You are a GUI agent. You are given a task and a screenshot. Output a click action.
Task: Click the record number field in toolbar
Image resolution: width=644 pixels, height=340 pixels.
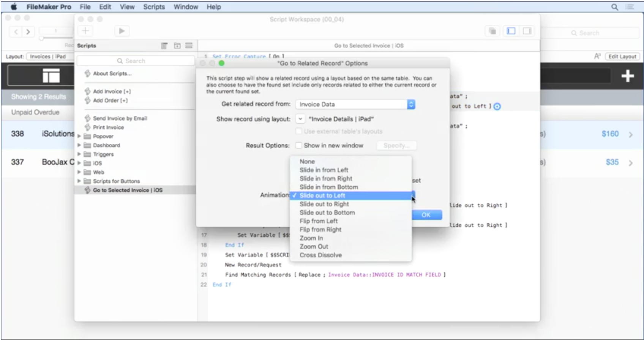(x=55, y=31)
